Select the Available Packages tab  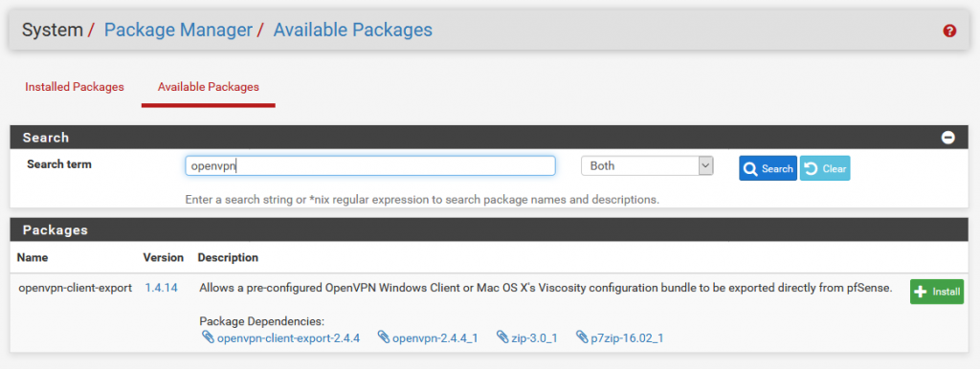pos(208,87)
